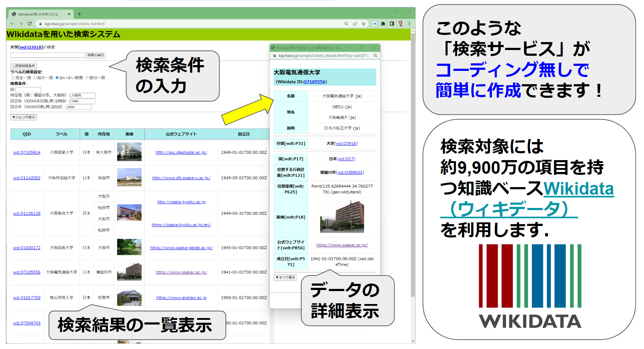Screen dimensions: 644x349
Task: Minimize the details popup window
Action: 349,47
